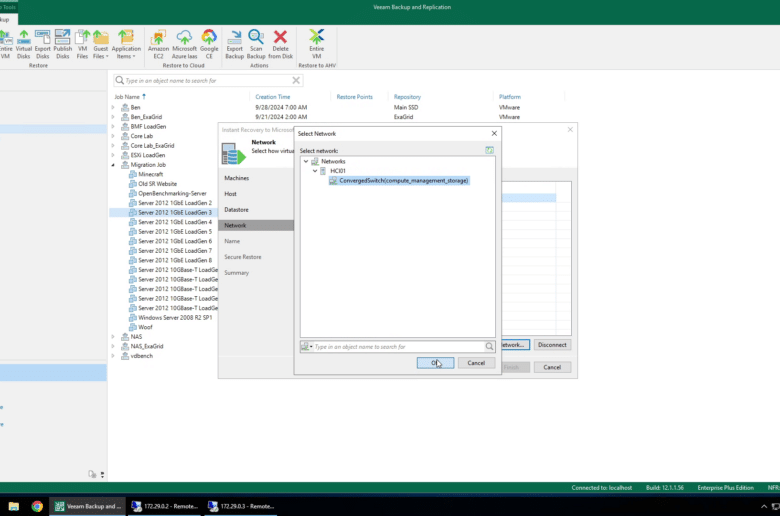
Task: Expand the Core Lab job
Action: 113,136
